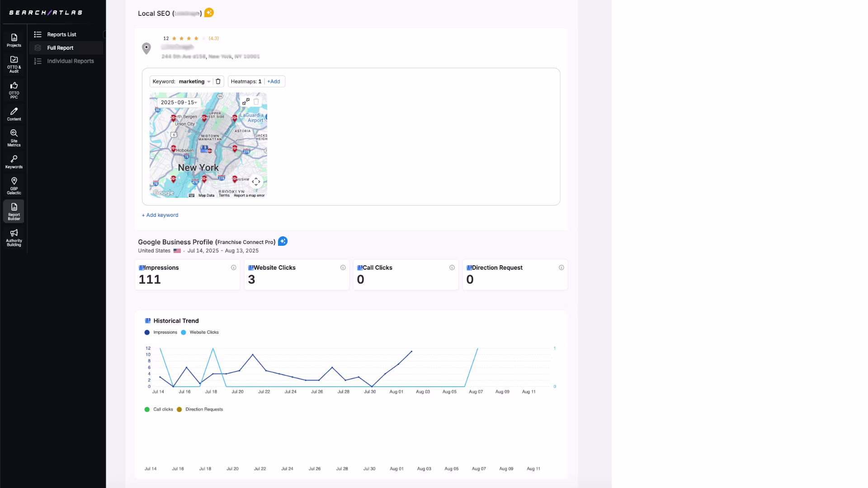Select the Keywords sidebar icon

(x=14, y=161)
